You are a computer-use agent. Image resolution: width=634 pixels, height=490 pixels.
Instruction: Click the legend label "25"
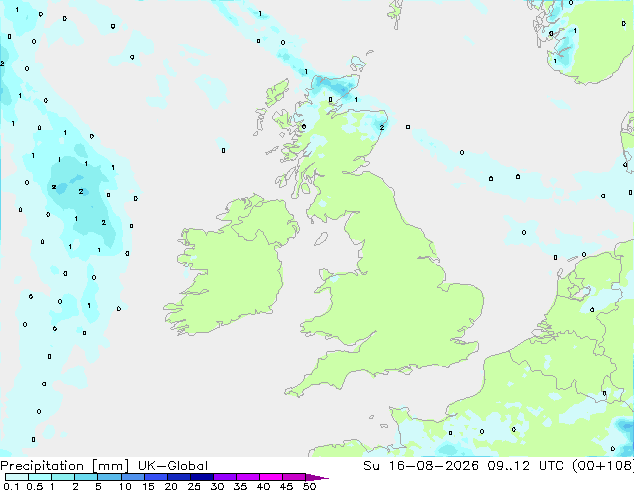pos(194,486)
